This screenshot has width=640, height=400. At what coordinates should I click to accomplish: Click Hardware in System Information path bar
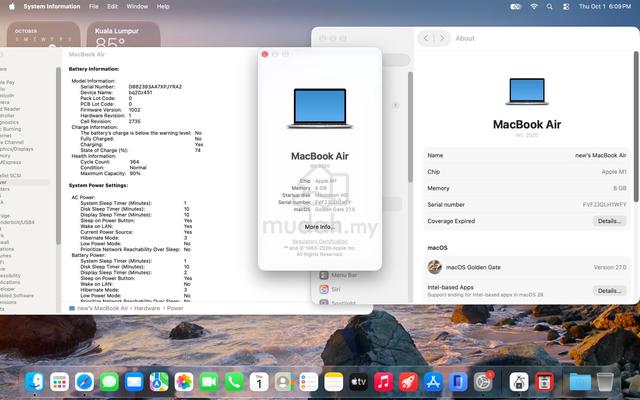pyautogui.click(x=147, y=308)
